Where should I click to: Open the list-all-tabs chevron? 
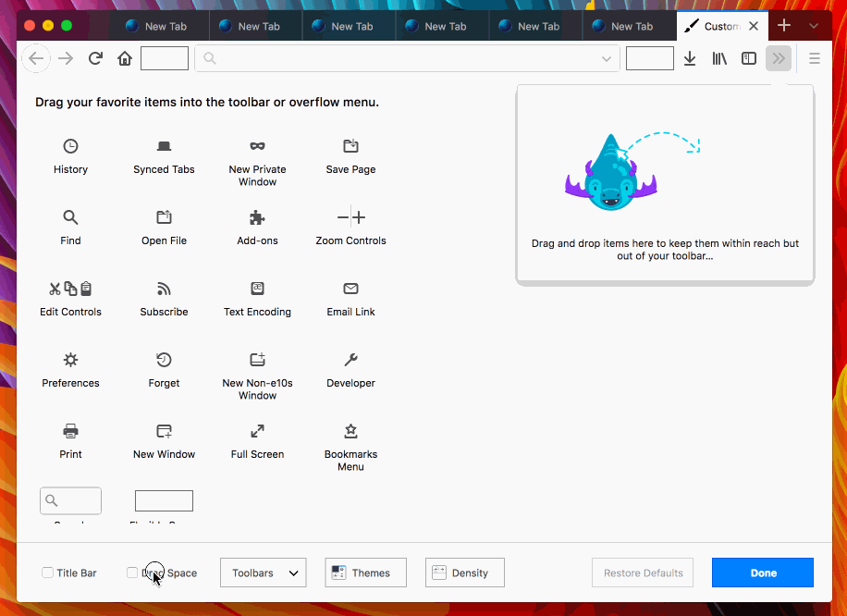coord(814,26)
